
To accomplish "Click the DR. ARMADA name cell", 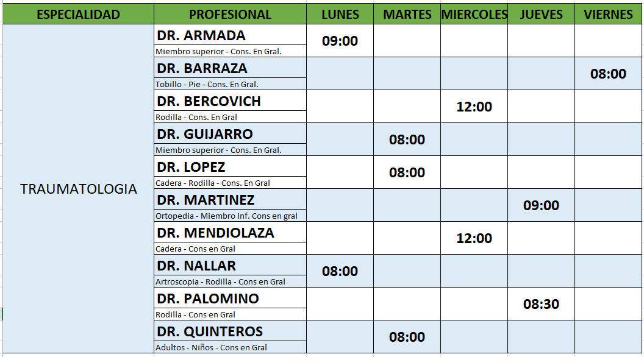I will (230, 35).
